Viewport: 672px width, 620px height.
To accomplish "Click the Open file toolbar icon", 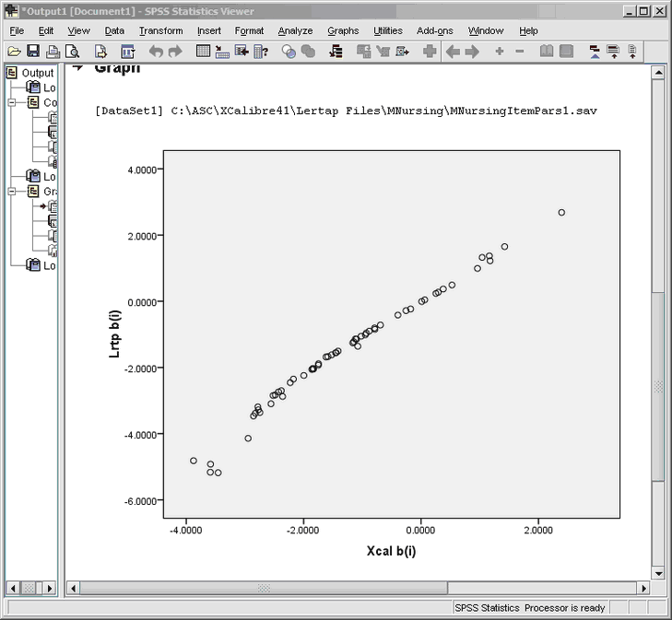I will point(13,52).
